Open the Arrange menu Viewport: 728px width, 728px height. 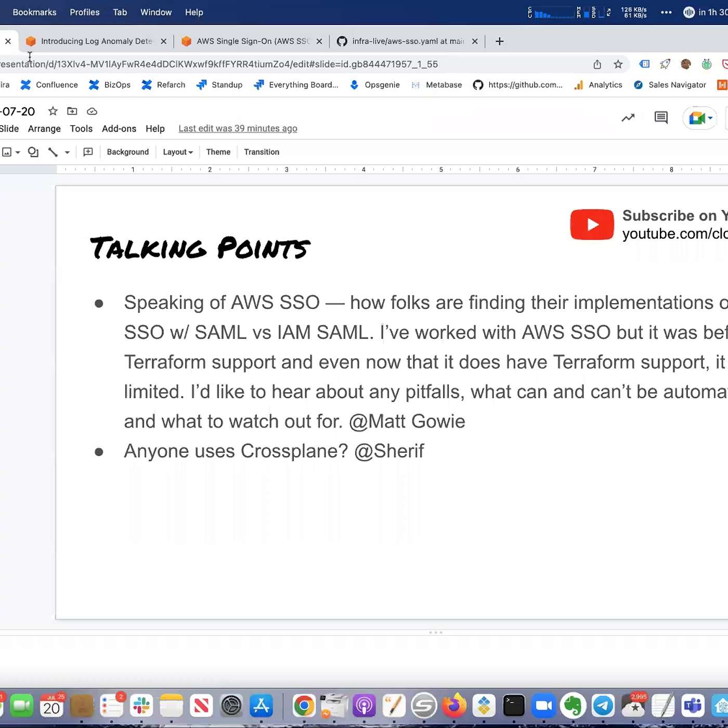44,128
